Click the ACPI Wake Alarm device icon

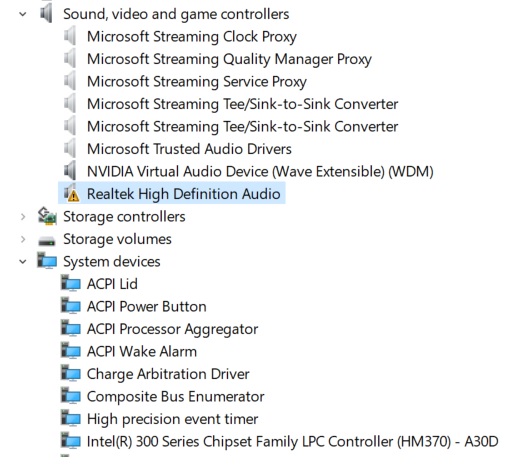(x=71, y=351)
